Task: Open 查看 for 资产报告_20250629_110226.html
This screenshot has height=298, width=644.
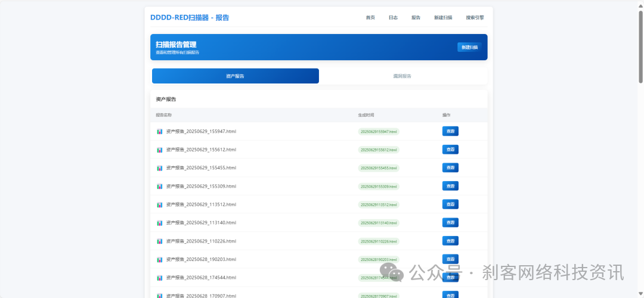Action: pos(450,241)
